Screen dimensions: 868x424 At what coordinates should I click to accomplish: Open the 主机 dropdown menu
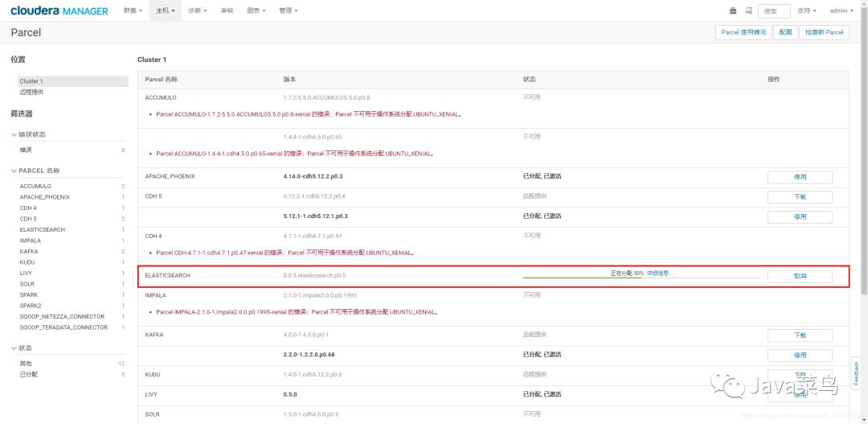[165, 10]
